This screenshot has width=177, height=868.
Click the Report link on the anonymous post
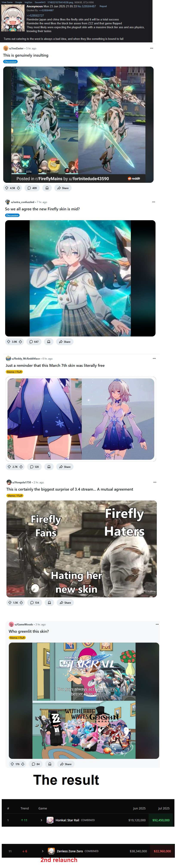(x=103, y=6)
